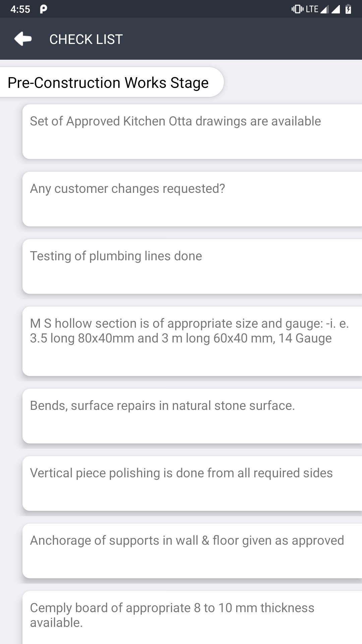Select Vertical piece polishing item
Screen dimensions: 362x644
click(192, 483)
